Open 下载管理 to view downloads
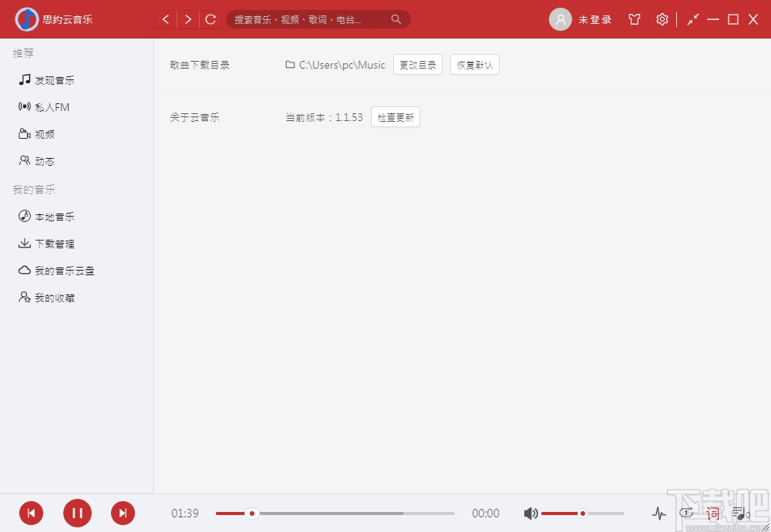The height and width of the screenshot is (532, 771). [48, 243]
